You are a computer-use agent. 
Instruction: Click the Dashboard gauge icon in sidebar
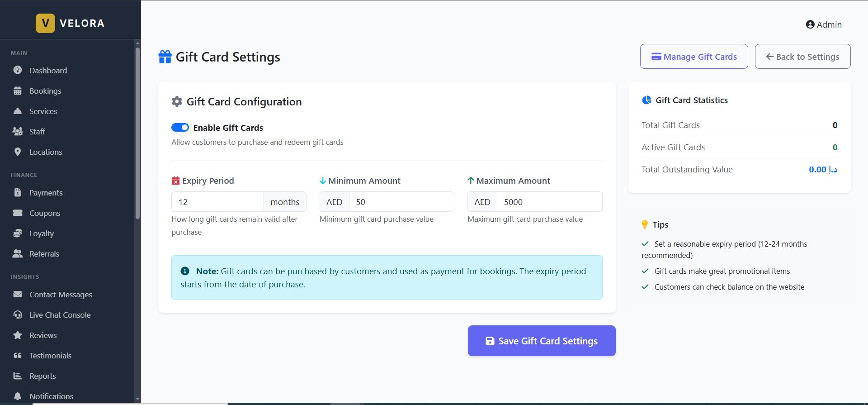coord(18,70)
